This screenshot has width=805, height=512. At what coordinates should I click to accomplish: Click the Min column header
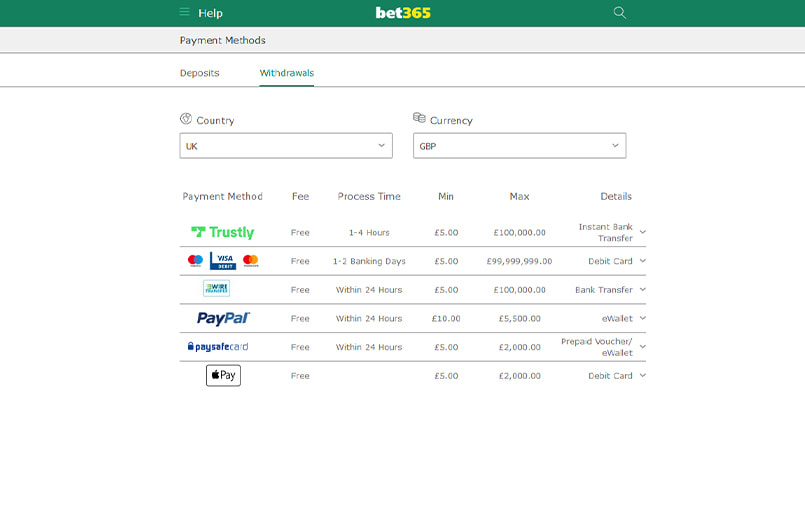pos(446,196)
